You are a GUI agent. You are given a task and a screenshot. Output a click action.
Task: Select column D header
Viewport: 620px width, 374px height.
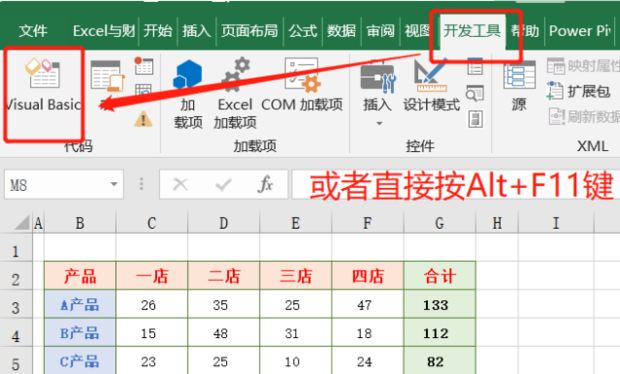tap(224, 223)
